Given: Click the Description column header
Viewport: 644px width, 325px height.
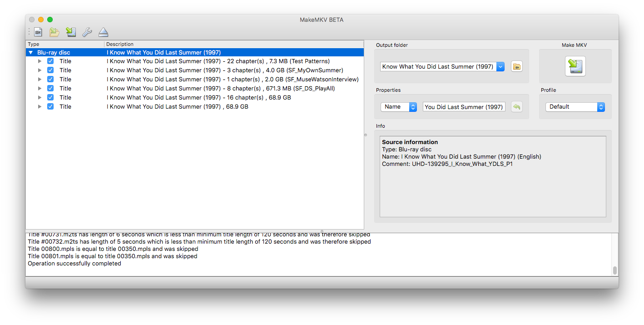Looking at the screenshot, I should click(x=234, y=44).
